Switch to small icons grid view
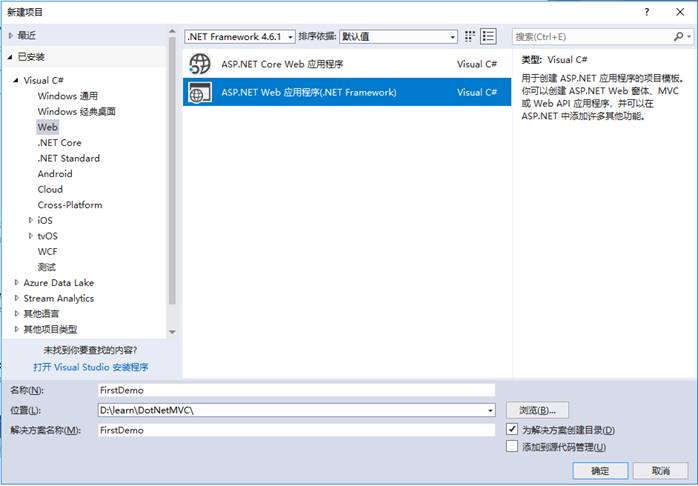Screen dimensions: 698x486 click(470, 36)
